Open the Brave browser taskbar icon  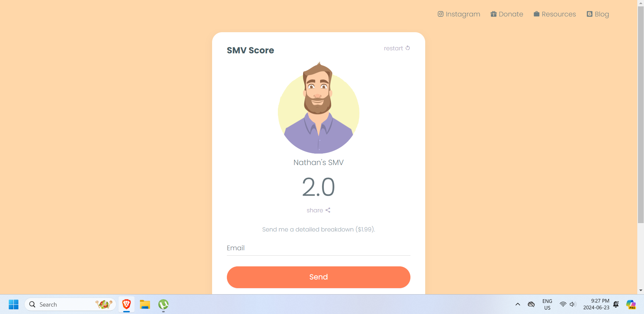127,304
